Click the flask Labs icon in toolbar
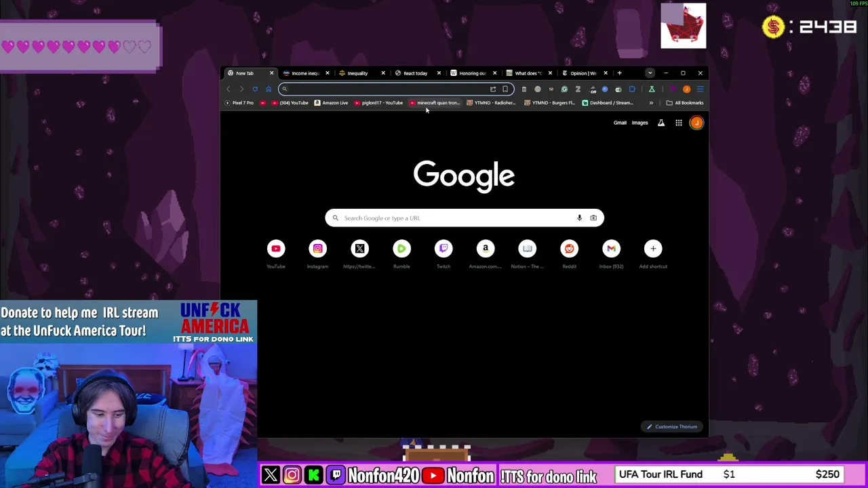 652,89
